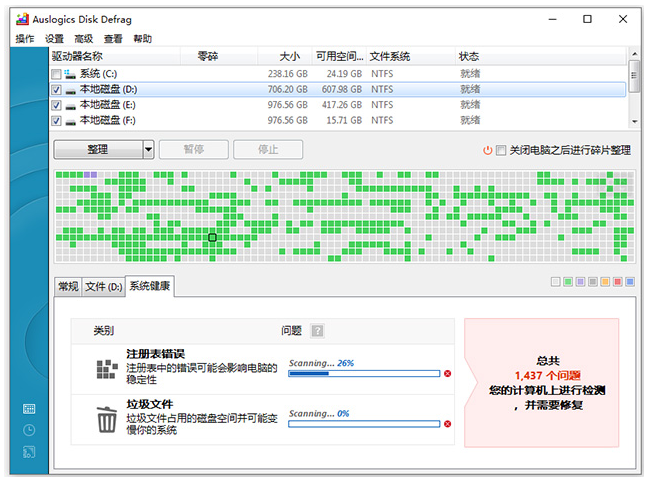Click the drive icon of 本地磁盘 (F:)
The height and width of the screenshot is (480, 650).
tap(70, 121)
